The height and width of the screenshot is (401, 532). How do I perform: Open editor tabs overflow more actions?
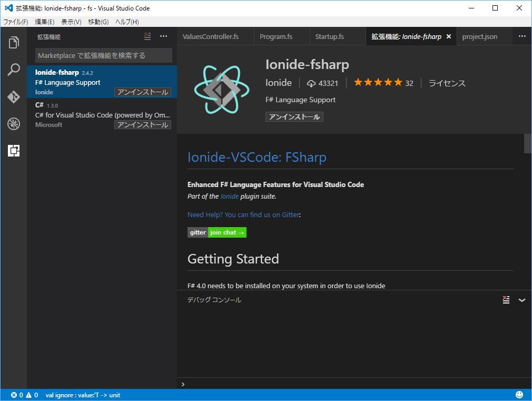(522, 36)
